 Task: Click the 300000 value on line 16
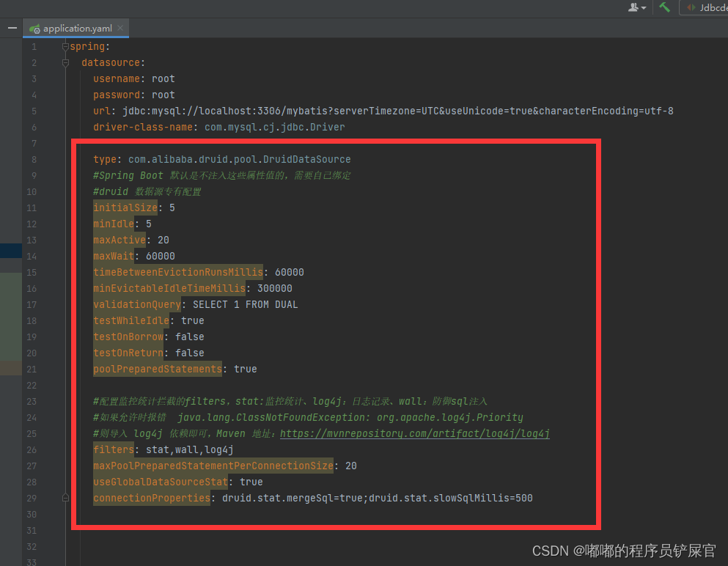pos(275,288)
